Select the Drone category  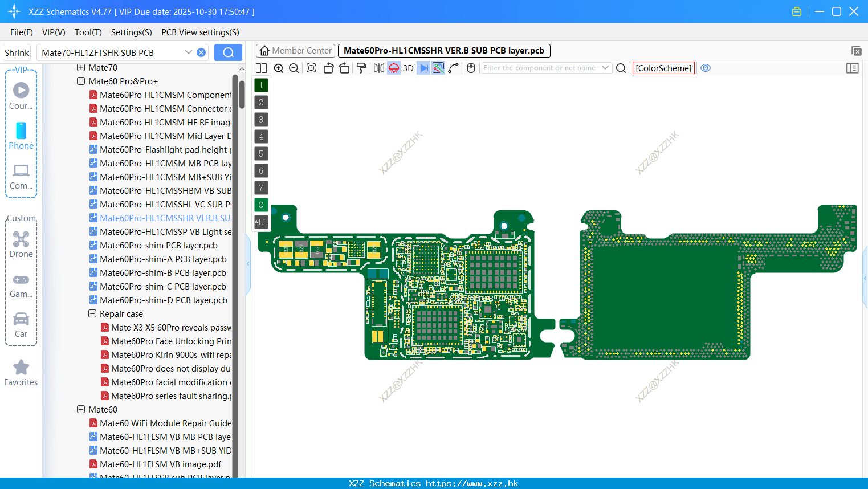coord(21,244)
